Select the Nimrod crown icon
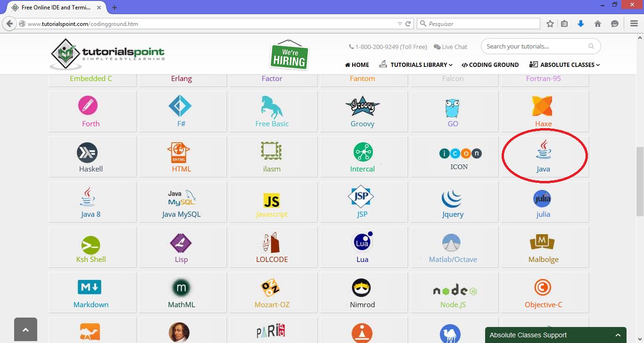 click(x=362, y=287)
